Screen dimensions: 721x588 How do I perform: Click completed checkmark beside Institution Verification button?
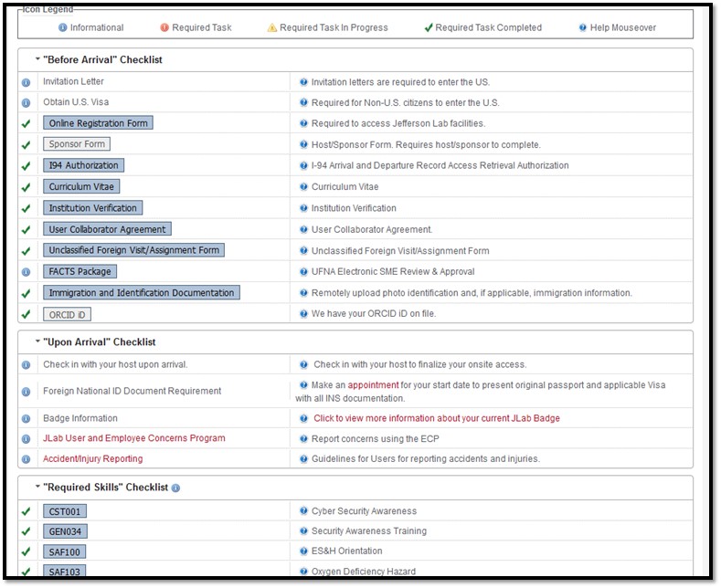(27, 208)
